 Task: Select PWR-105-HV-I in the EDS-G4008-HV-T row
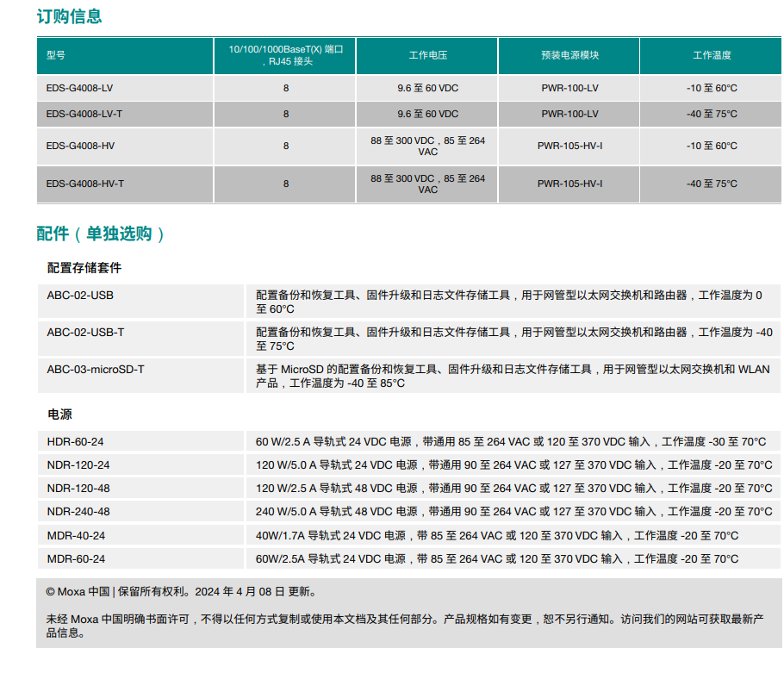click(x=570, y=184)
